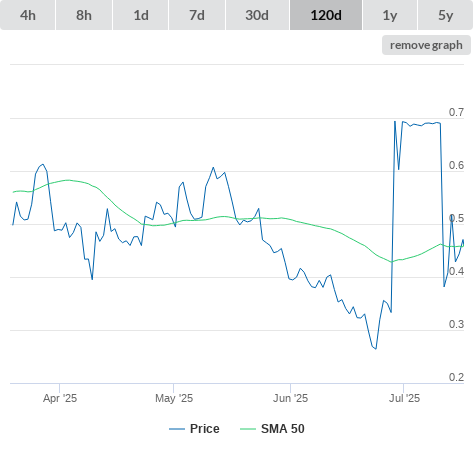Click the 0.3 y-axis value
Image resolution: width=474 pixels, height=455 pixels.
tap(456, 324)
